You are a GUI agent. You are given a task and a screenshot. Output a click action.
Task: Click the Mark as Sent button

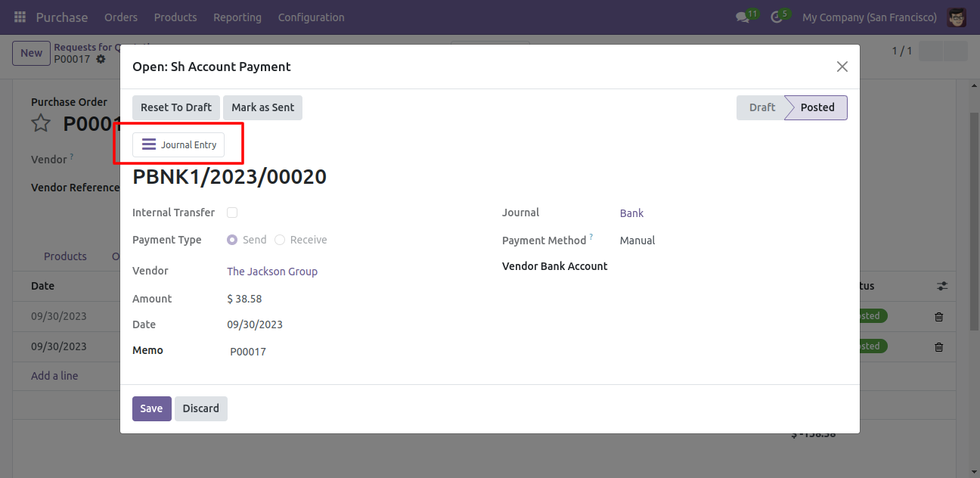pos(262,107)
